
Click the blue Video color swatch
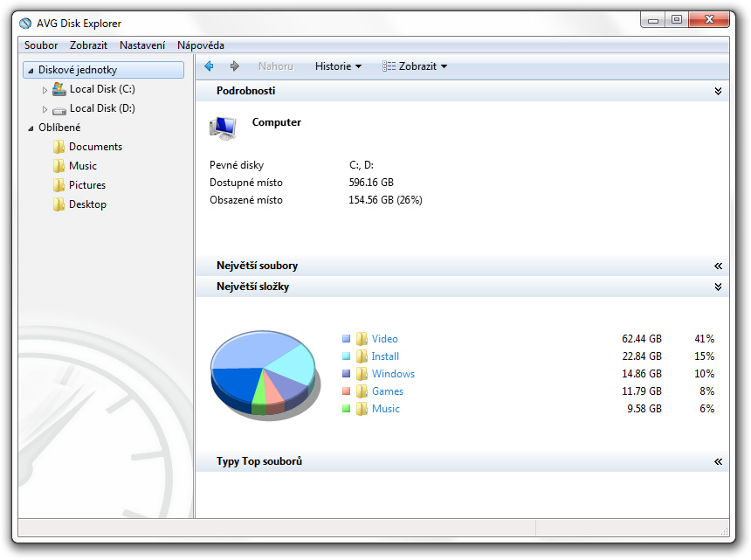click(x=347, y=339)
